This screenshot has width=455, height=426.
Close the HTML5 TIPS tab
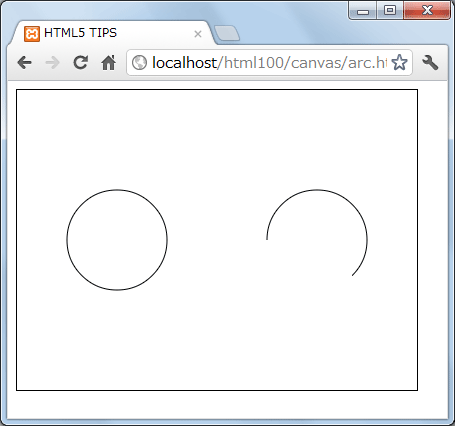198,34
